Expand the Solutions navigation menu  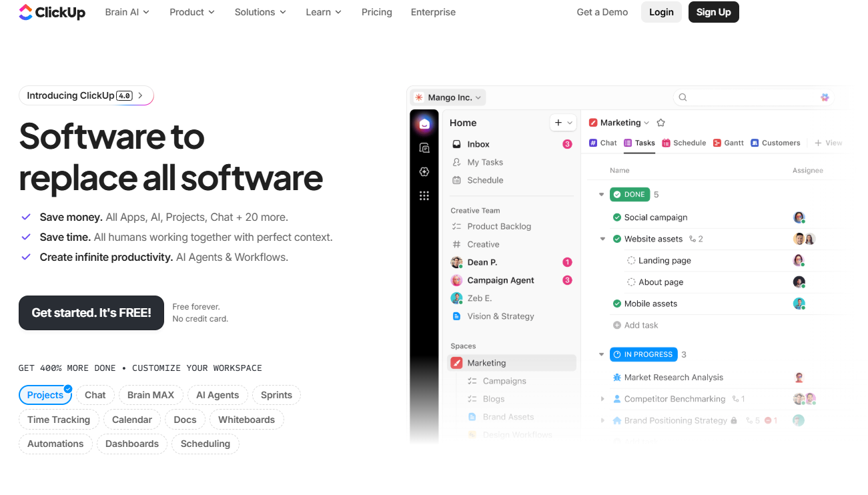coord(260,12)
